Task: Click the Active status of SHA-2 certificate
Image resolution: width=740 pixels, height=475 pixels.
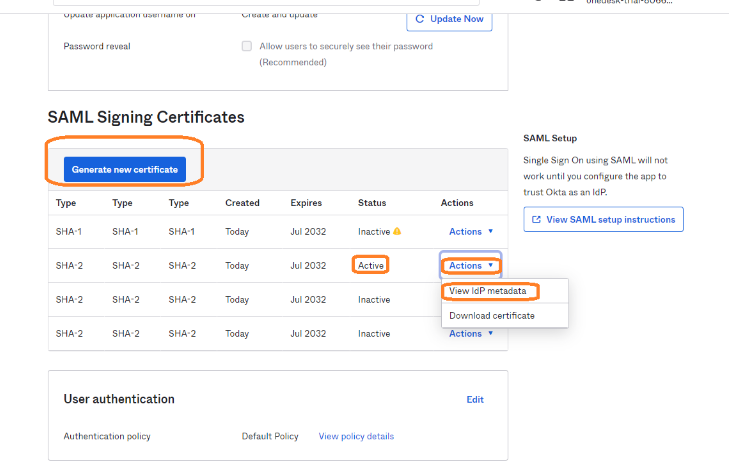Action: pyautogui.click(x=370, y=266)
